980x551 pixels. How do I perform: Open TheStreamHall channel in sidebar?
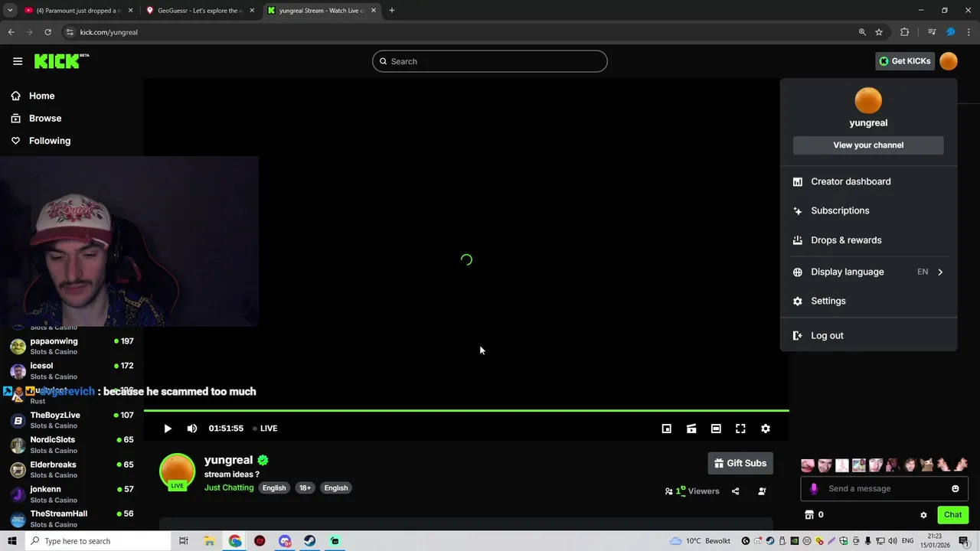point(72,519)
